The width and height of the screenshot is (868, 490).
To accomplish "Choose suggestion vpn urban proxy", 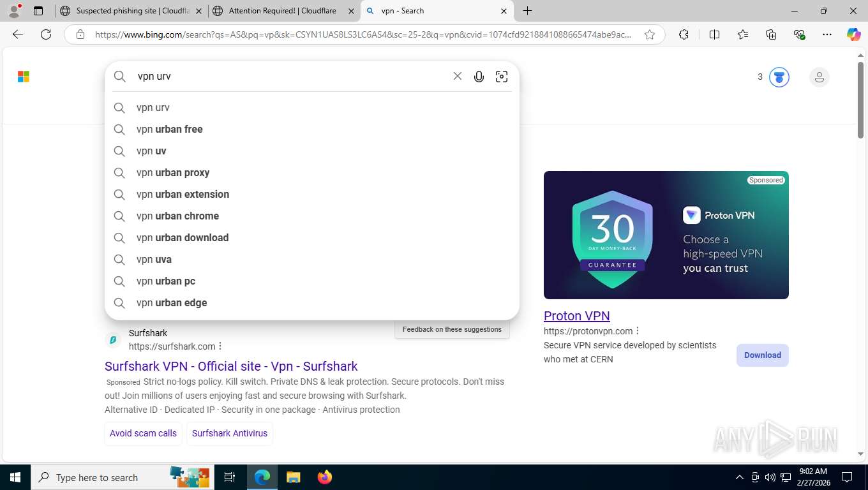I will (312, 172).
